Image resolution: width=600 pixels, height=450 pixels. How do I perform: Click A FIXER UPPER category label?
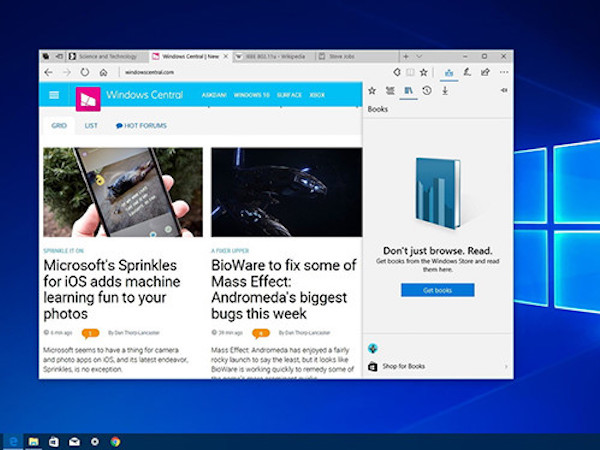[230, 251]
